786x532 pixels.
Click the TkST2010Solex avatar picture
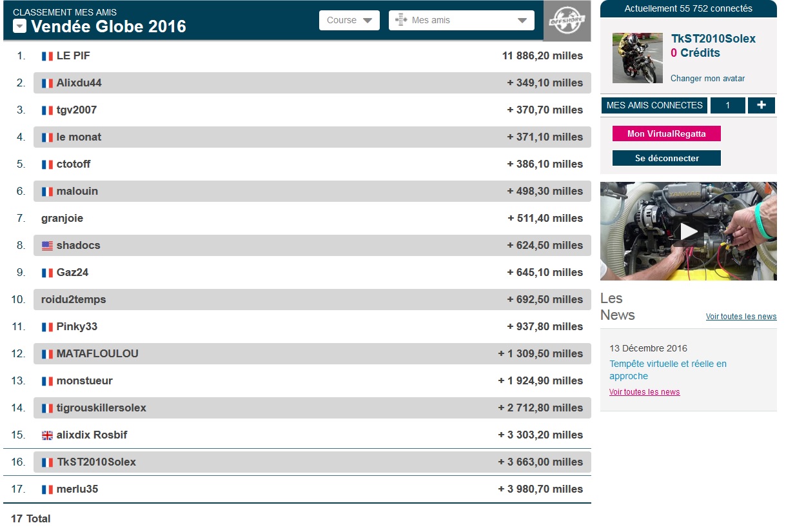coord(637,58)
